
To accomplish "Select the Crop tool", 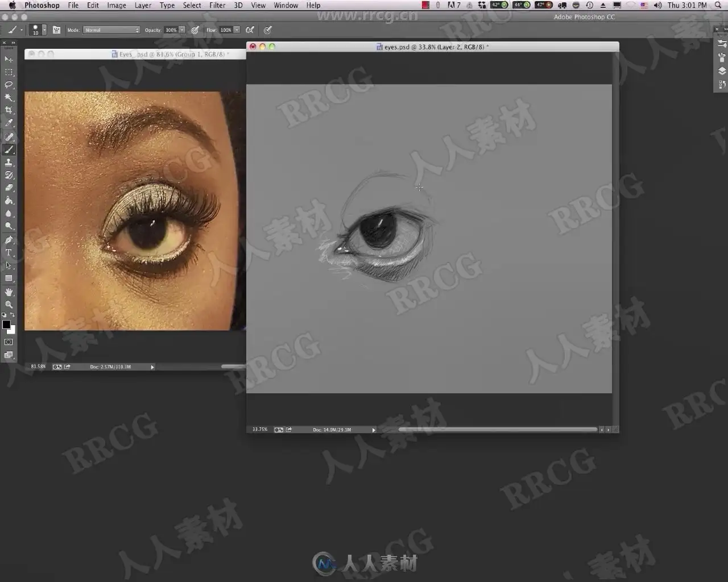I will pos(9,110).
